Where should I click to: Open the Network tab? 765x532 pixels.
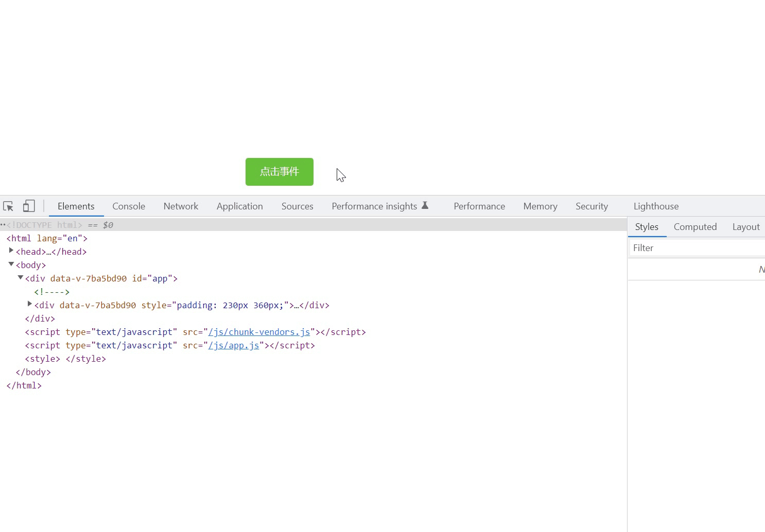[181, 206]
